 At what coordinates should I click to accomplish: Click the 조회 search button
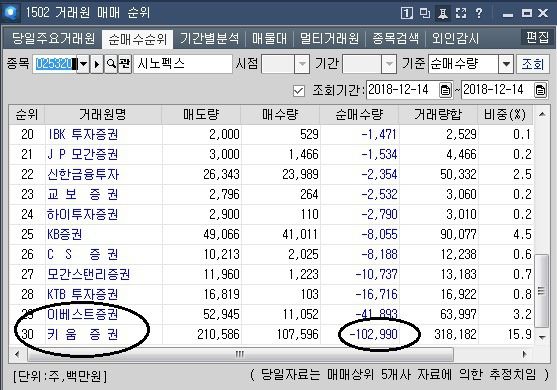532,64
